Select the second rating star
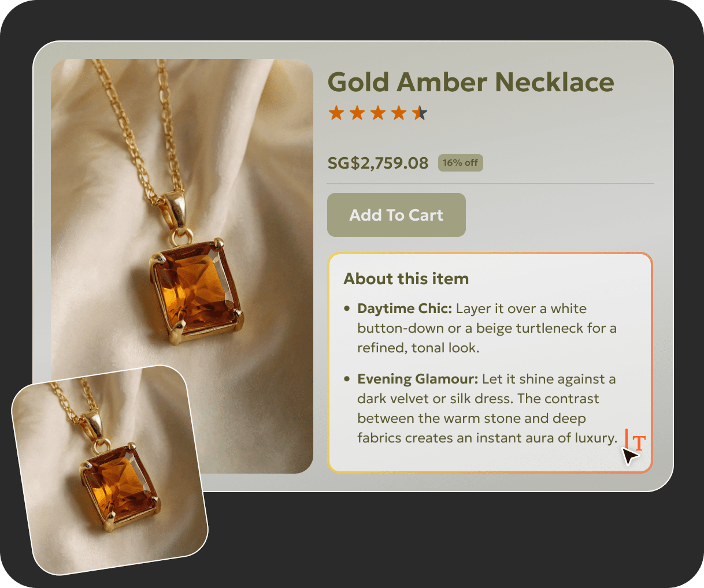Viewport: 704px width, 588px height. point(357,113)
